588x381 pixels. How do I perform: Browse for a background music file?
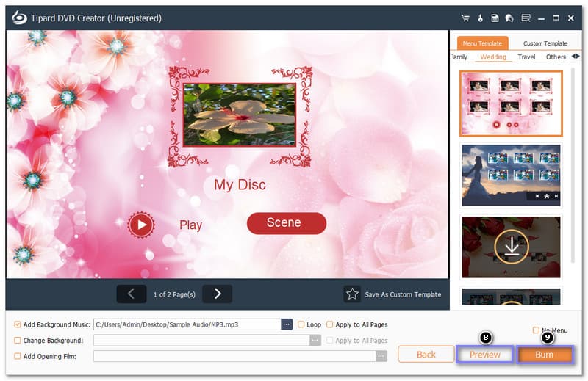point(287,324)
